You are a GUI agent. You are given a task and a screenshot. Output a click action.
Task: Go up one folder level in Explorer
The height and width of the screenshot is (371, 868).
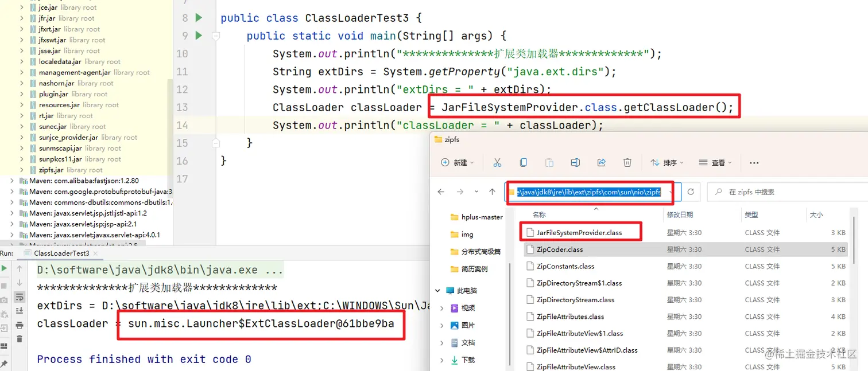492,192
